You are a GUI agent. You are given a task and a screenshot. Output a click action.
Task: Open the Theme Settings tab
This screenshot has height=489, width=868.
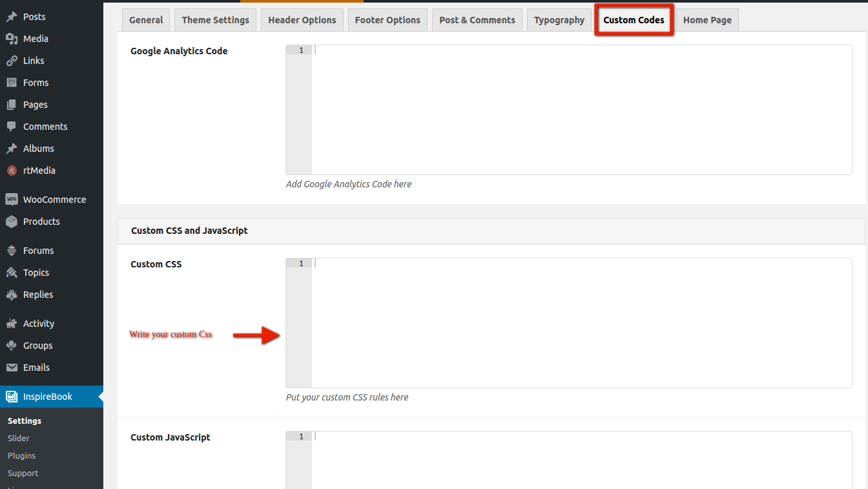(x=215, y=20)
